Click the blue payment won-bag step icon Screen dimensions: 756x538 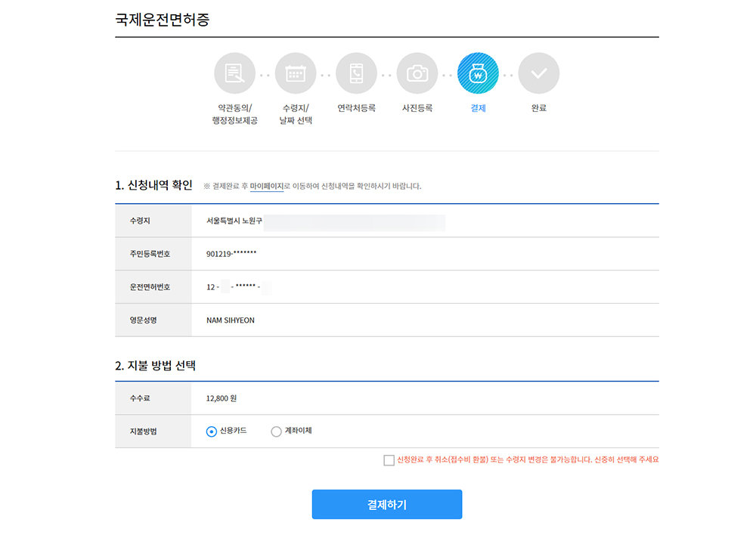click(478, 73)
